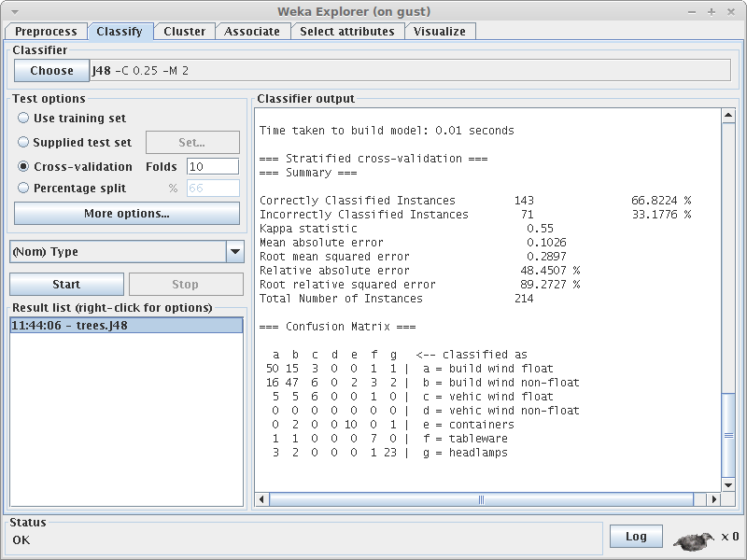Select Use training set option
Screen dimensions: 747x560
72,119
